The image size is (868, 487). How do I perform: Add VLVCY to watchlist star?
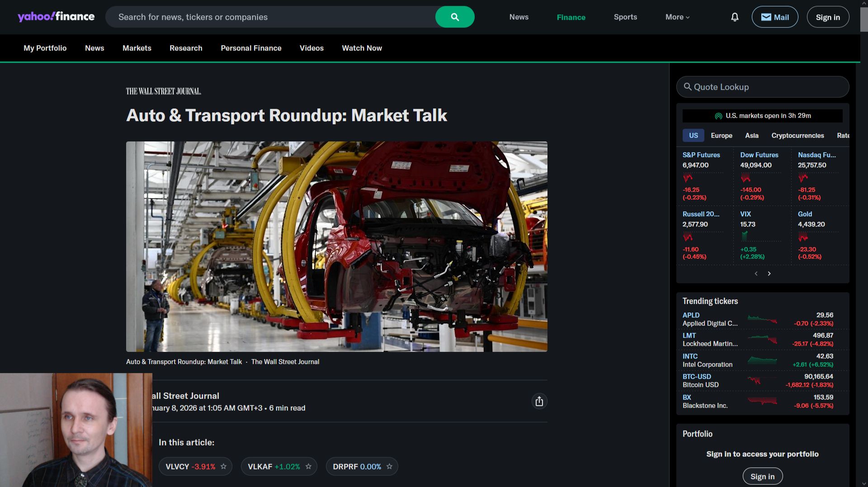[223, 466]
